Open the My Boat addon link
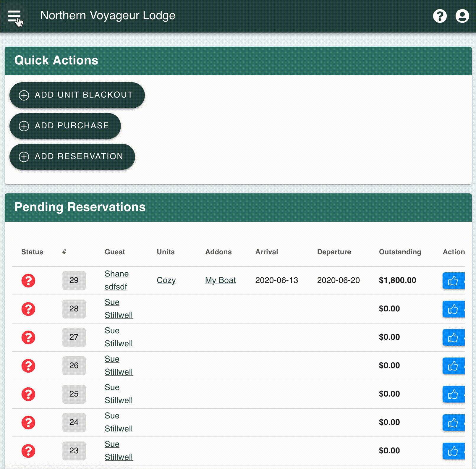 coord(221,280)
